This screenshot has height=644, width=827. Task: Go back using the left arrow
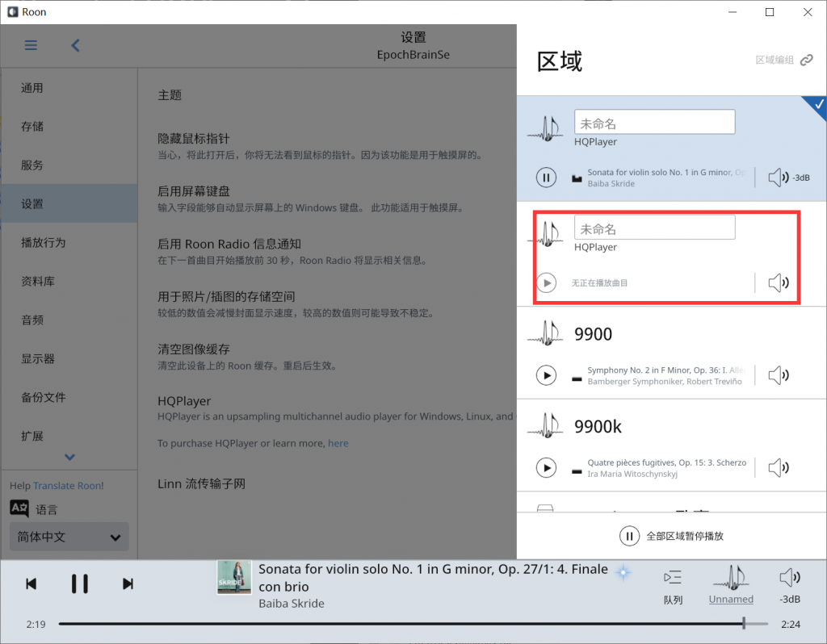click(x=75, y=45)
